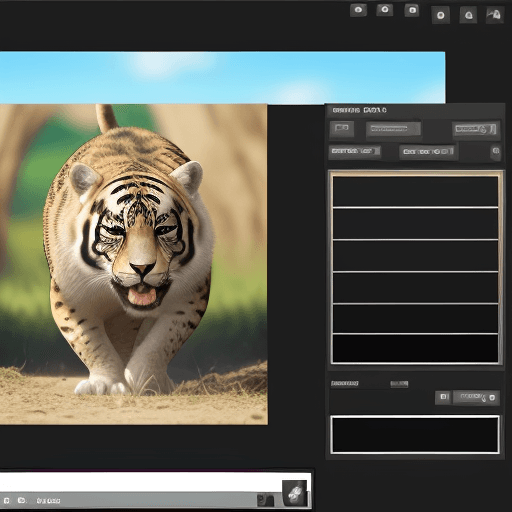Click the first icon in the top toolbar
The image size is (512, 512).
(358, 10)
